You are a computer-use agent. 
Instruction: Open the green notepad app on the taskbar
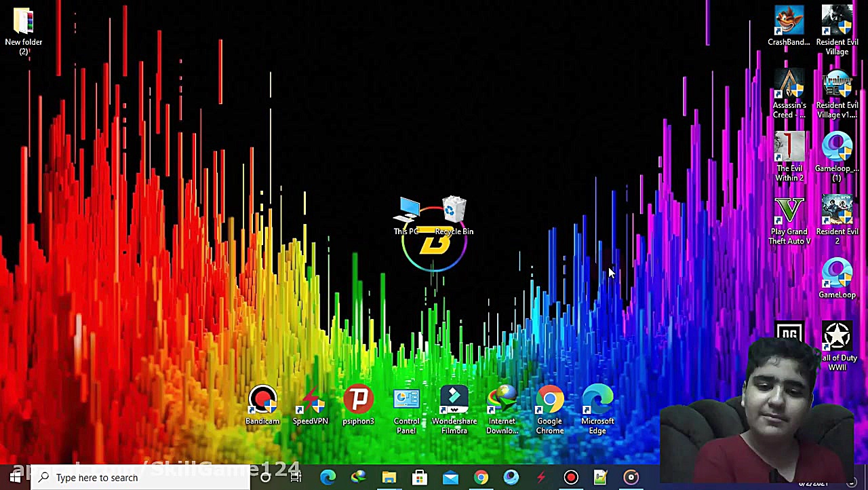coord(601,478)
